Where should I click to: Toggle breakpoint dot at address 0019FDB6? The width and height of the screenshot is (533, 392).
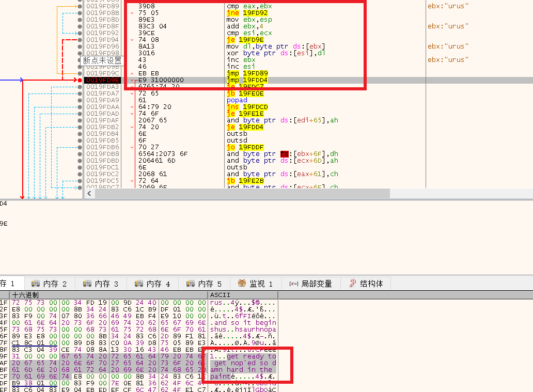click(80, 147)
